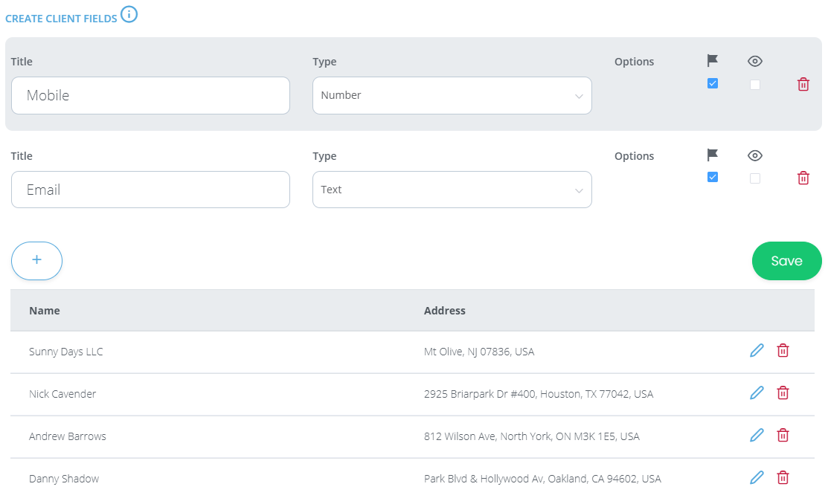Click the Save button
Image resolution: width=828 pixels, height=504 pixels.
[787, 261]
